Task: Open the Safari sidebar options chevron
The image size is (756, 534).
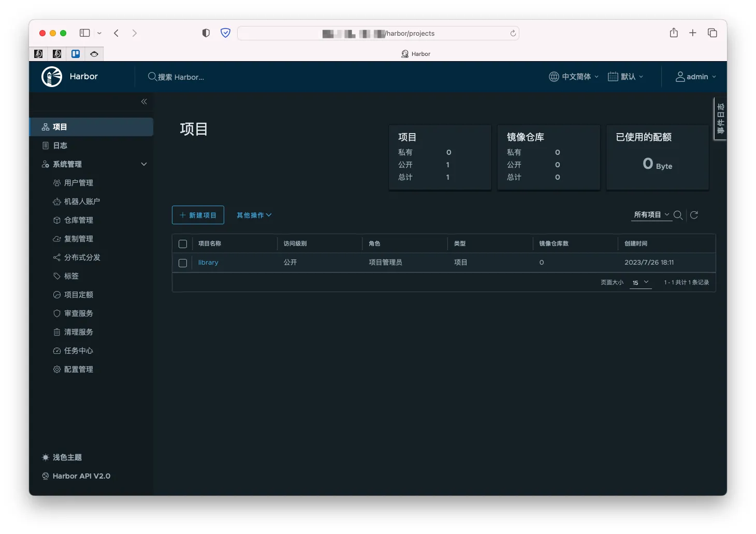Action: tap(99, 33)
